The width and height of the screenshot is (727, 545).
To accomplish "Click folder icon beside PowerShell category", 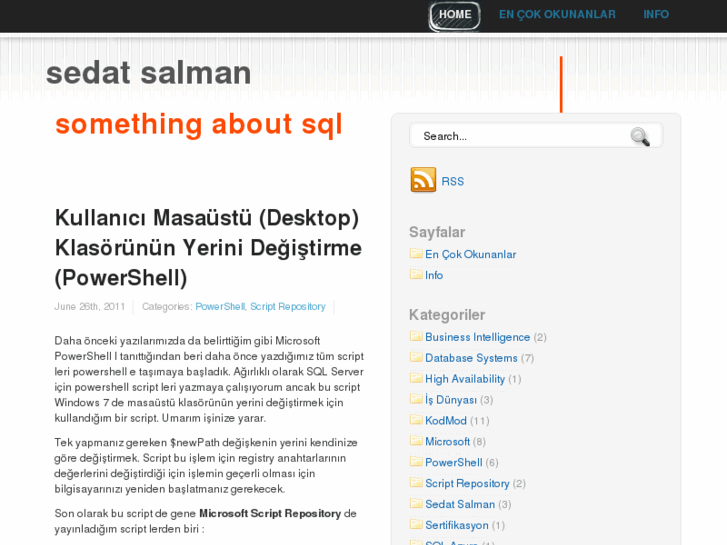I will (416, 461).
